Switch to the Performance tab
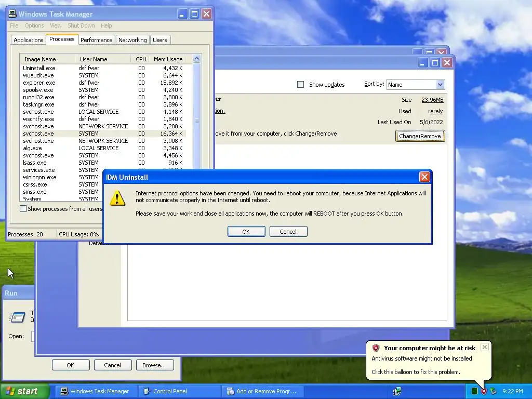The width and height of the screenshot is (532, 399). pos(96,40)
